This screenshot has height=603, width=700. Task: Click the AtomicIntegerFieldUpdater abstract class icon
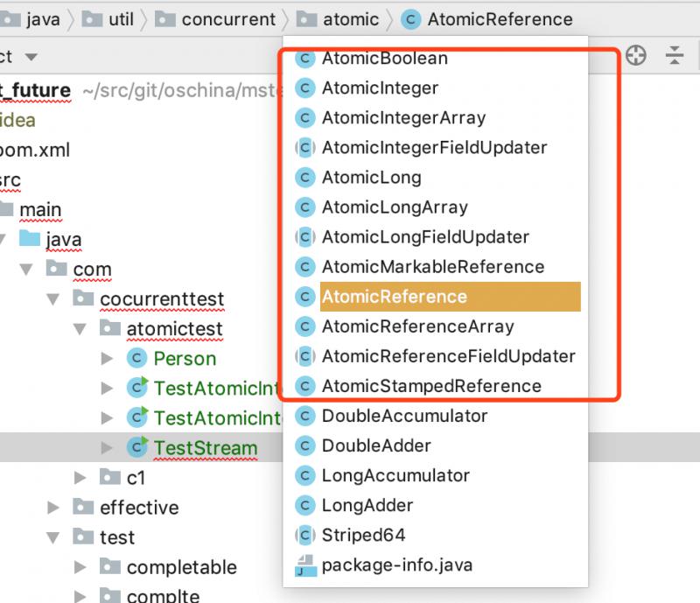click(x=305, y=148)
